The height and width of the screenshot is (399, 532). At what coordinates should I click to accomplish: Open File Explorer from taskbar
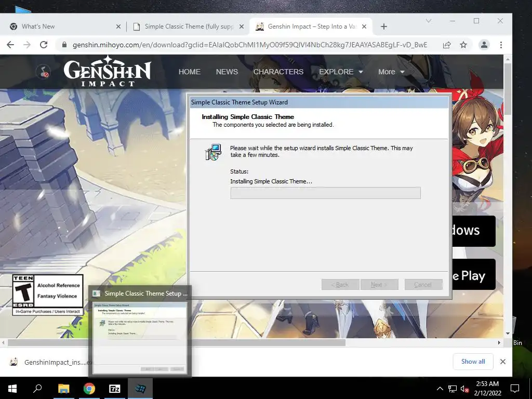63,389
